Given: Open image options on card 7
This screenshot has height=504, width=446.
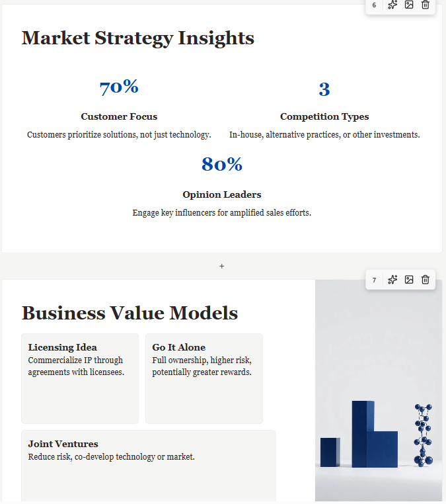Looking at the screenshot, I should click(x=409, y=280).
